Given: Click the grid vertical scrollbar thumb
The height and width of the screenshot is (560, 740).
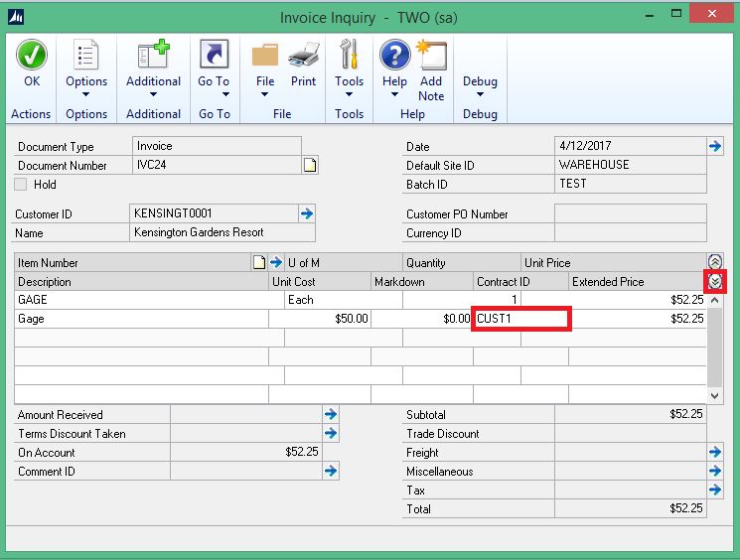Looking at the screenshot, I should 714,347.
